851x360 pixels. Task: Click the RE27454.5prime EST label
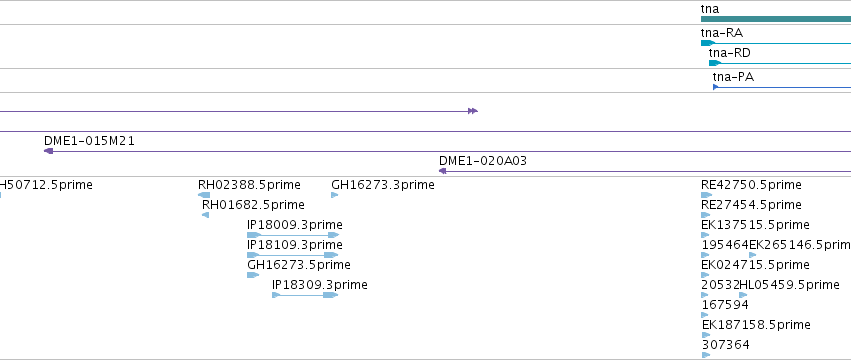coord(751,205)
